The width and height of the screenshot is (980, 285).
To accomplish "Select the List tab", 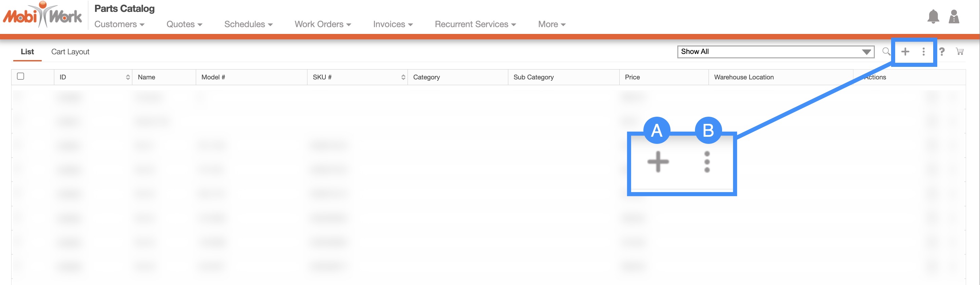I will 27,52.
